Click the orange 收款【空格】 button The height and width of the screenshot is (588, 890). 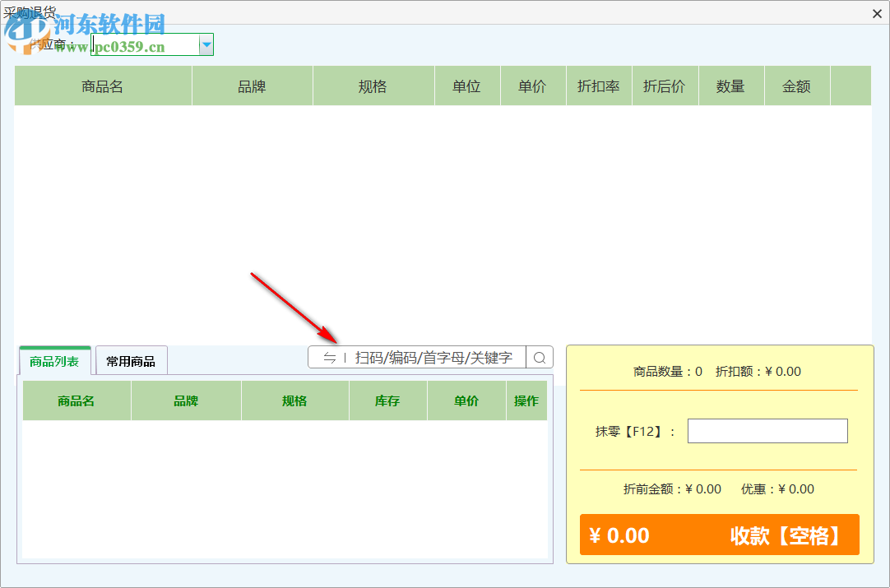click(x=720, y=535)
